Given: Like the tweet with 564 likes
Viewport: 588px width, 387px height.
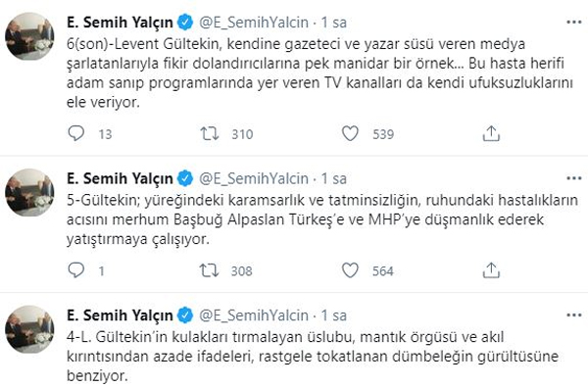Looking at the screenshot, I should [x=350, y=270].
